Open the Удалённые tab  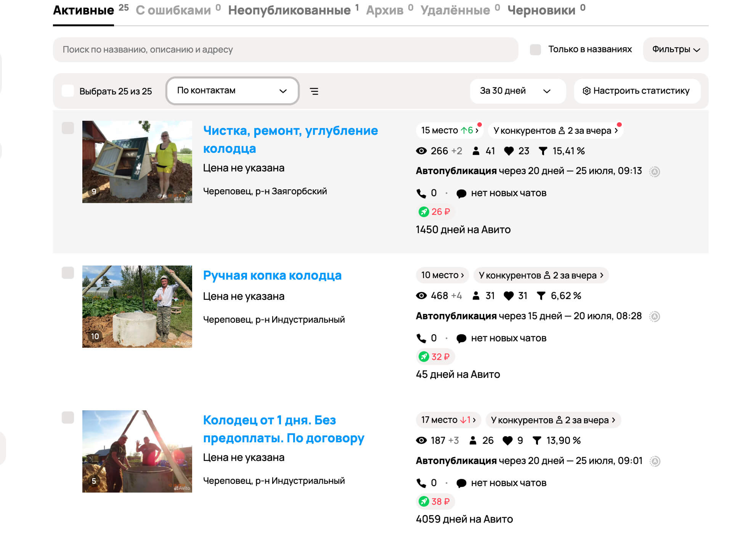pos(455,10)
